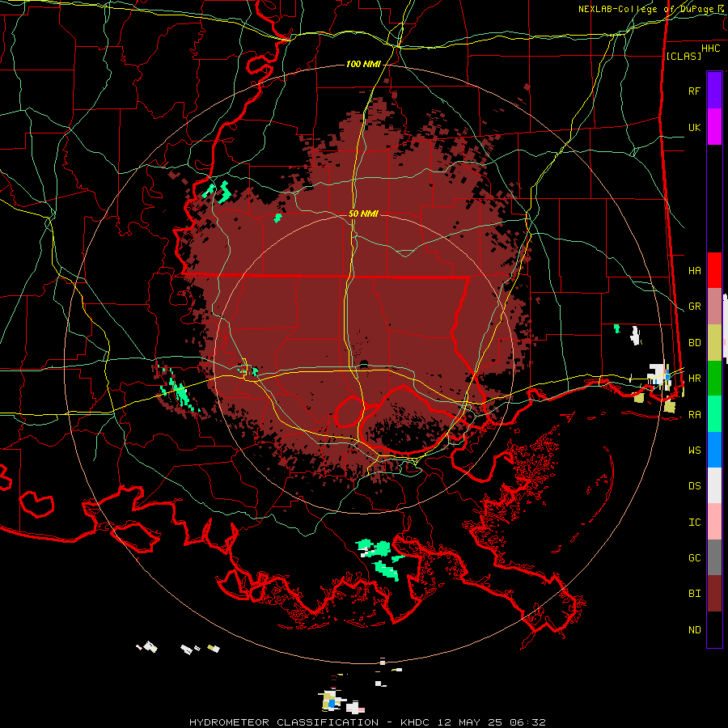
Task: Click the RF purple legend swatch
Action: click(x=714, y=91)
